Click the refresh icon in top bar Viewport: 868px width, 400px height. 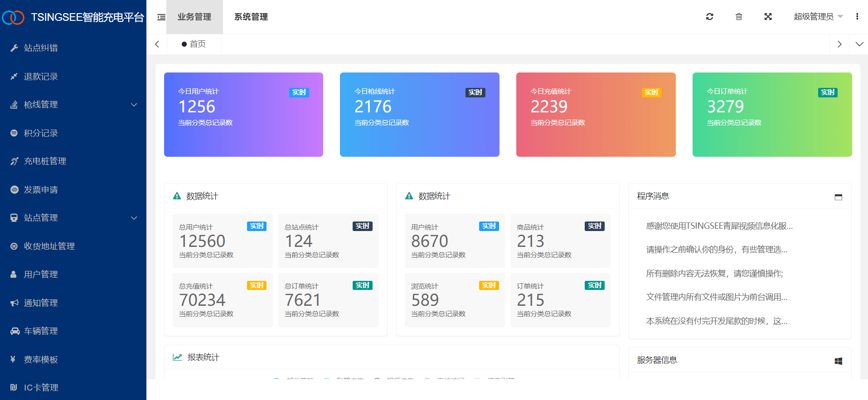pyautogui.click(x=710, y=17)
